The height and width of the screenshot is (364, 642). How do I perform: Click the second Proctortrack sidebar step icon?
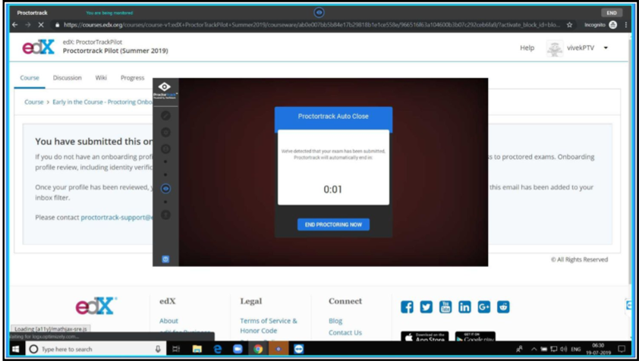(165, 132)
